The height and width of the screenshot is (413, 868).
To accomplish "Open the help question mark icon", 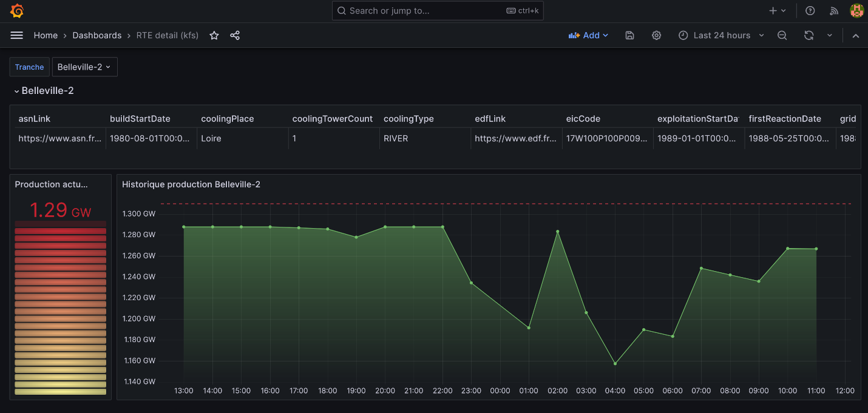I will click(810, 11).
